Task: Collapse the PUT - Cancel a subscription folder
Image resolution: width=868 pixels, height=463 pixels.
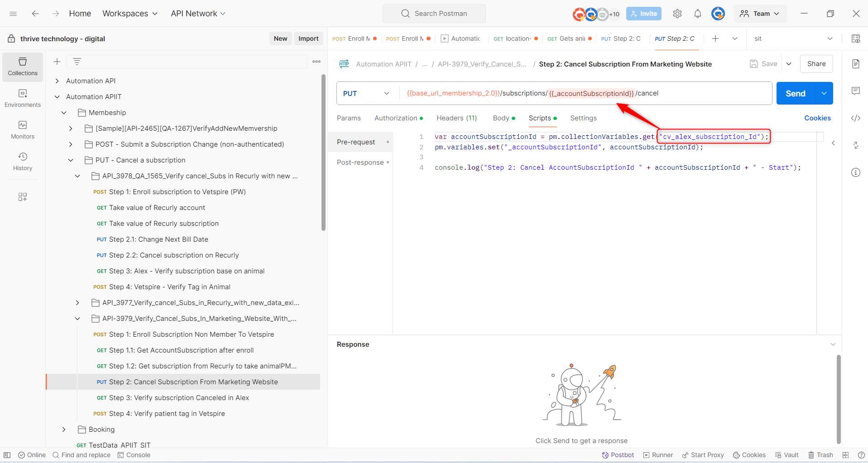Action: tap(71, 160)
